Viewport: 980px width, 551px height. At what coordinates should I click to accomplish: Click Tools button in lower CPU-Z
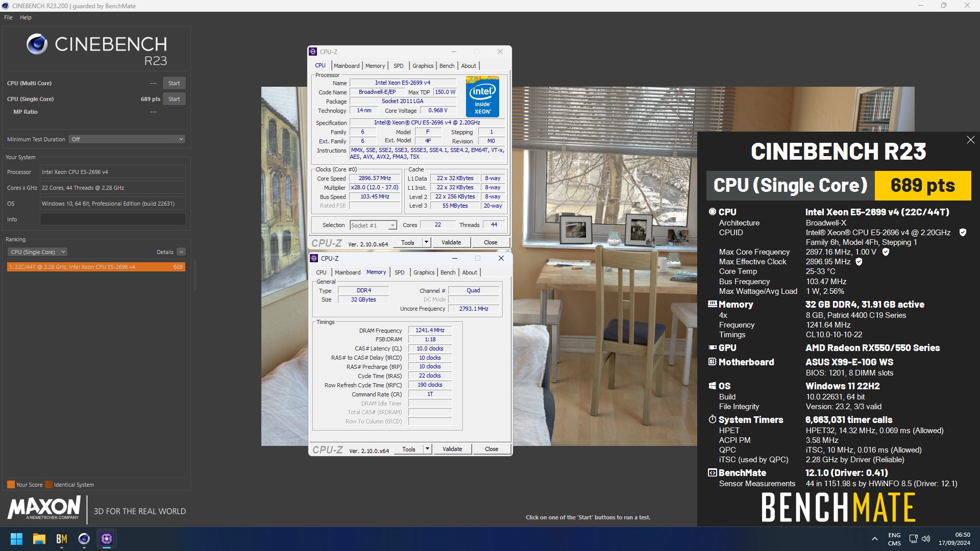click(x=409, y=449)
